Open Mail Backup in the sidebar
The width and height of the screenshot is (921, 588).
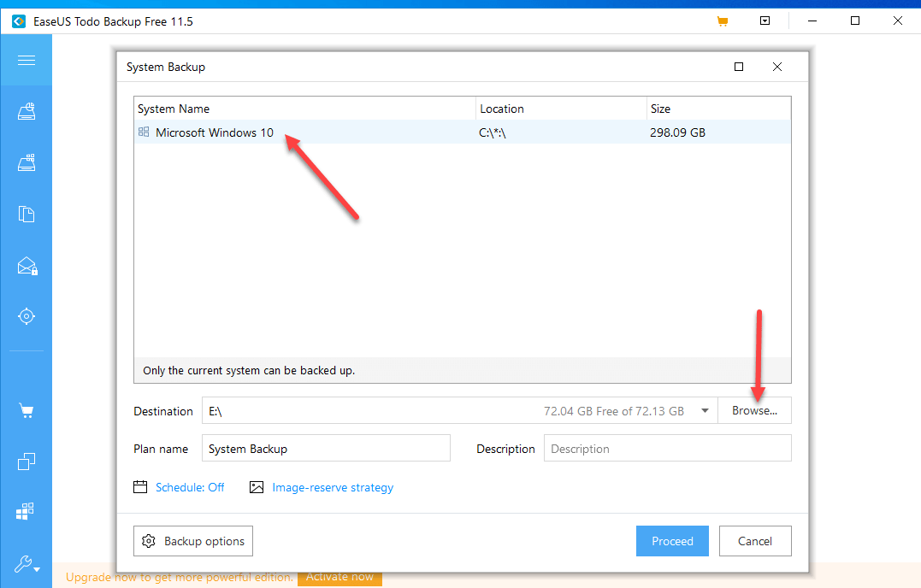[27, 266]
